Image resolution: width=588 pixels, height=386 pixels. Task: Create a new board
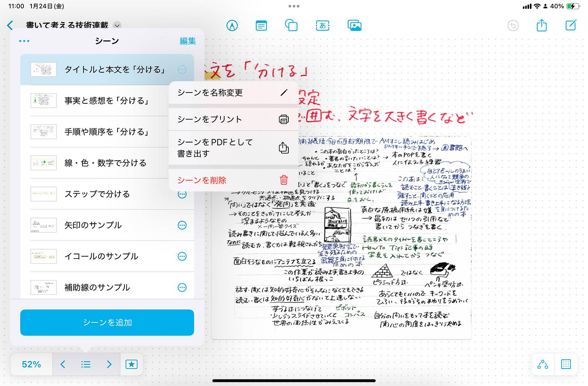pyautogui.click(x=571, y=25)
